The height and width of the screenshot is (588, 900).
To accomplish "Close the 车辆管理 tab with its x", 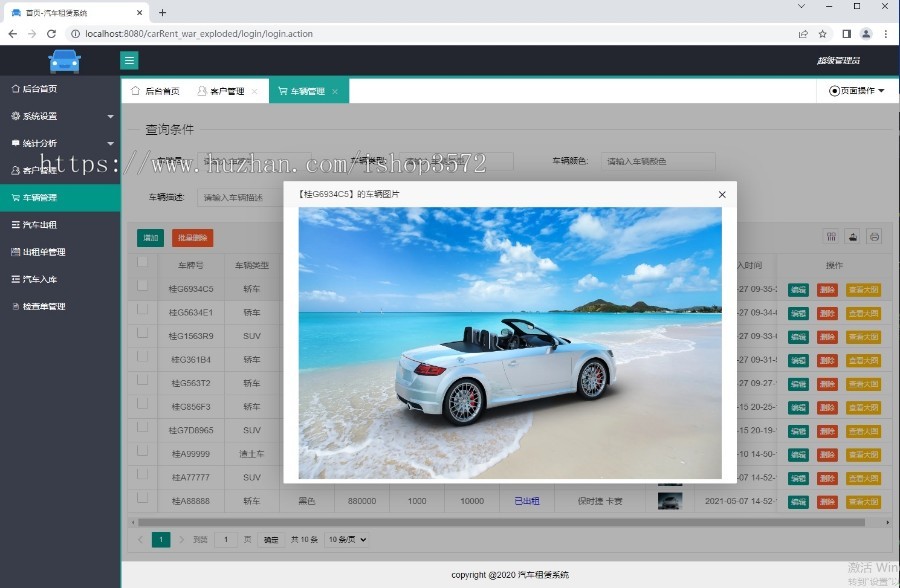I will click(x=335, y=91).
